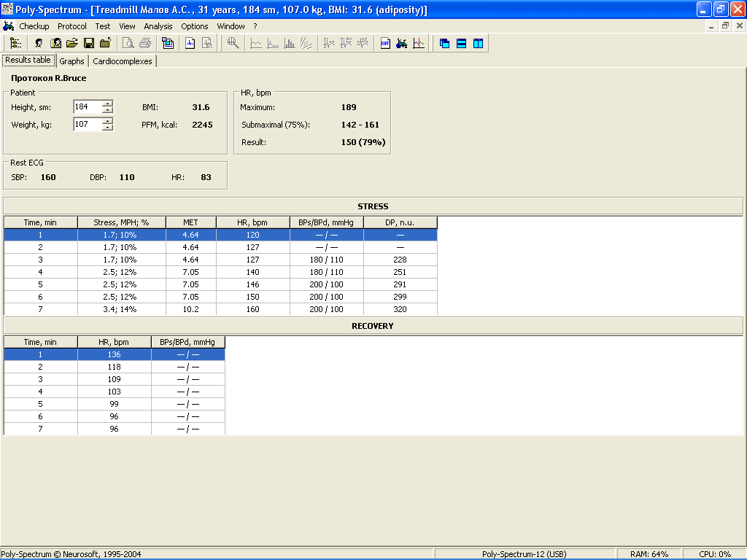Open the patient card icon with photo
This screenshot has width=747, height=560.
point(55,43)
